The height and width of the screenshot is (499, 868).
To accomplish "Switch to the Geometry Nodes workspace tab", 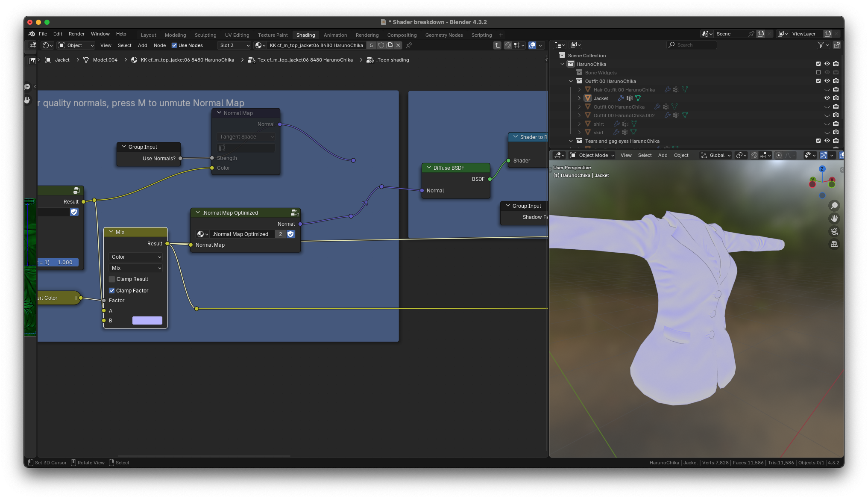I will pos(444,35).
